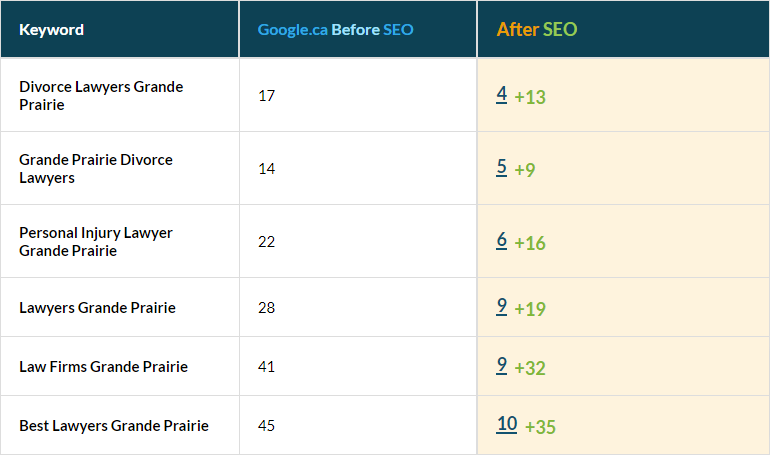Image resolution: width=770 pixels, height=456 pixels.
Task: Click the before-SEO value 17
Action: pos(266,95)
